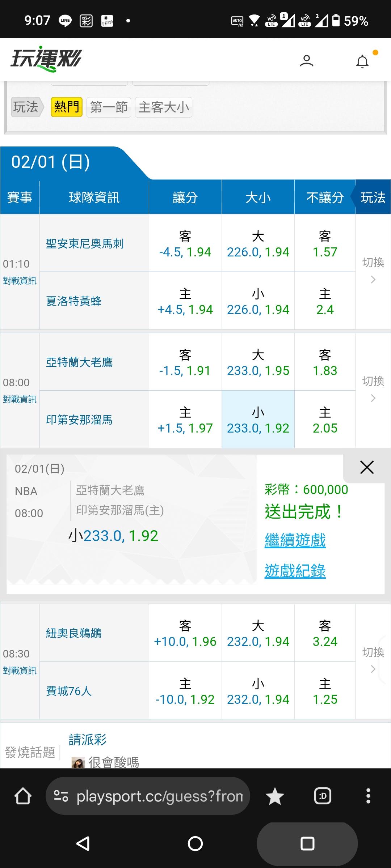Image resolution: width=391 pixels, height=868 pixels.
Task: Expand 切換 for the Hawks vs Pacers game
Action: 373,389
